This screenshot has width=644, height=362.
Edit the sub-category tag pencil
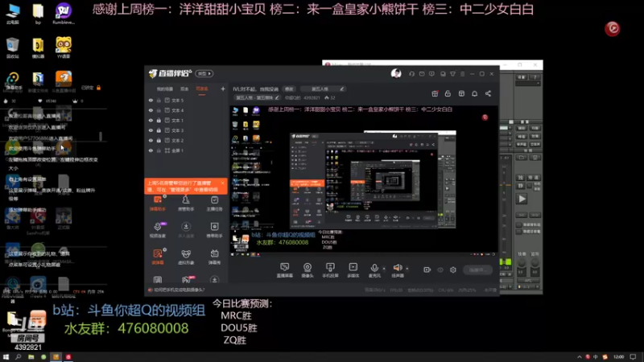[x=277, y=97]
